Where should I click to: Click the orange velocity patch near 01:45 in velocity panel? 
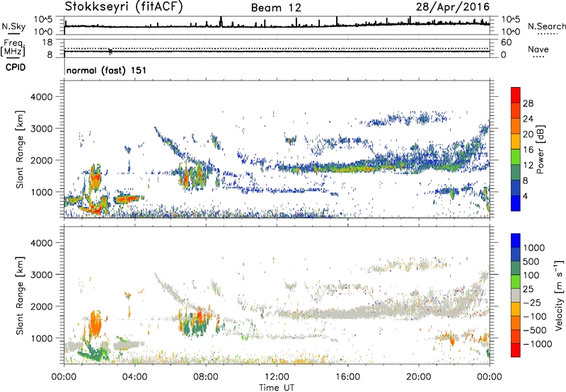[x=96, y=324]
